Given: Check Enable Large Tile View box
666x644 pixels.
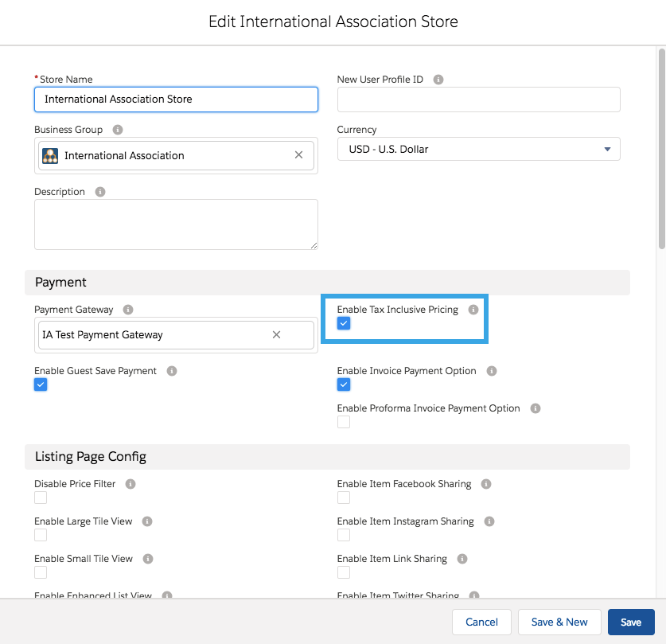Looking at the screenshot, I should pyautogui.click(x=41, y=535).
